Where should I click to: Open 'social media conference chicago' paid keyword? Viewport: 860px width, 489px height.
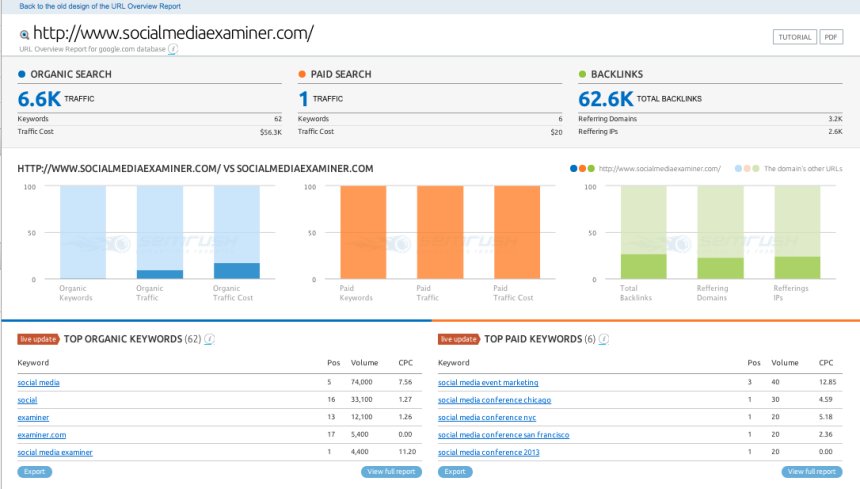click(x=495, y=400)
